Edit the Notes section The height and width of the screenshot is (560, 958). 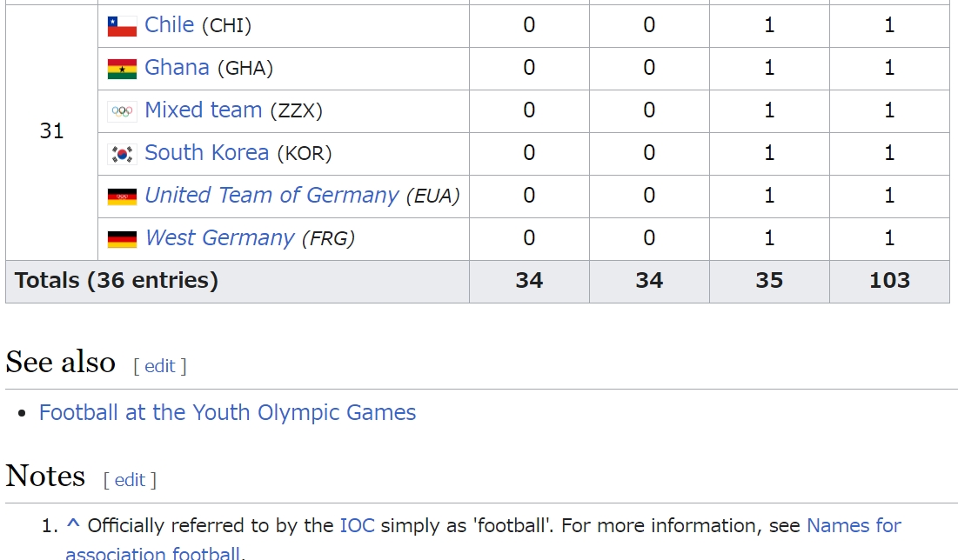coord(131,481)
